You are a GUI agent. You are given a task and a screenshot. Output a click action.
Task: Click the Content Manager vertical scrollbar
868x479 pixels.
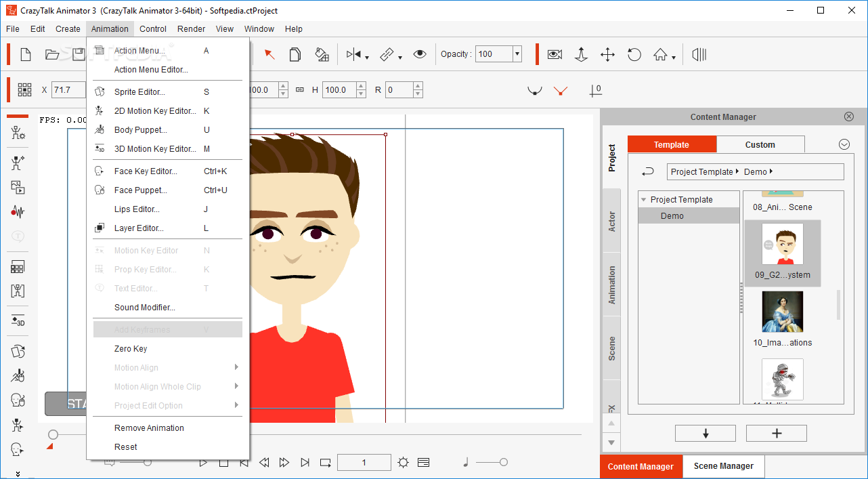click(x=839, y=305)
